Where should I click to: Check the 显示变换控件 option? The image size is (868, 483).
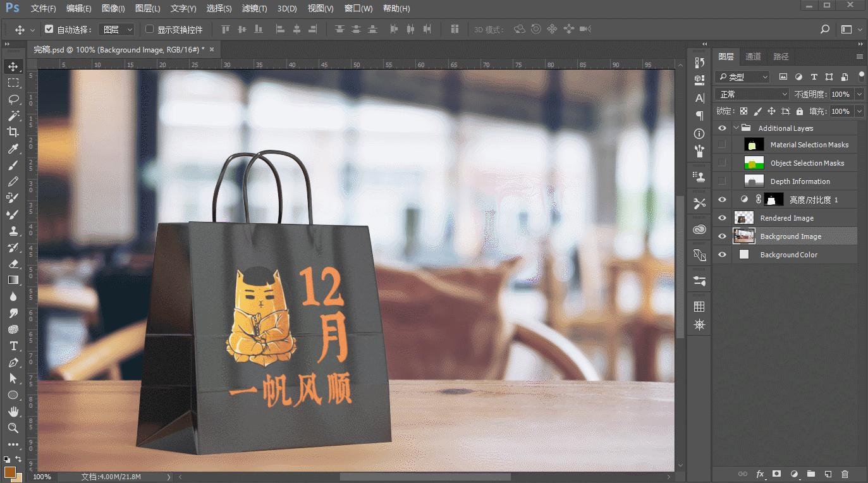(150, 28)
